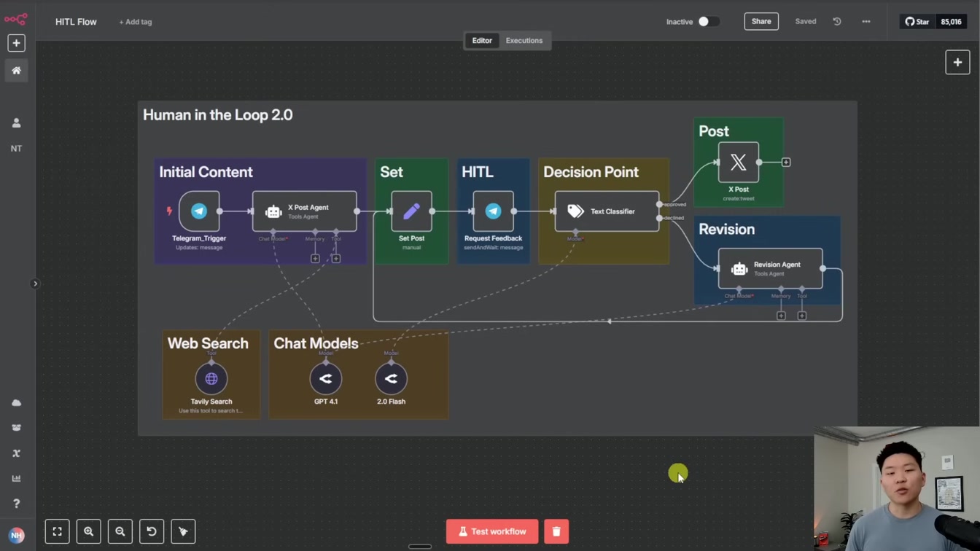
Task: Click the HITL Flow workflow title
Action: (76, 22)
